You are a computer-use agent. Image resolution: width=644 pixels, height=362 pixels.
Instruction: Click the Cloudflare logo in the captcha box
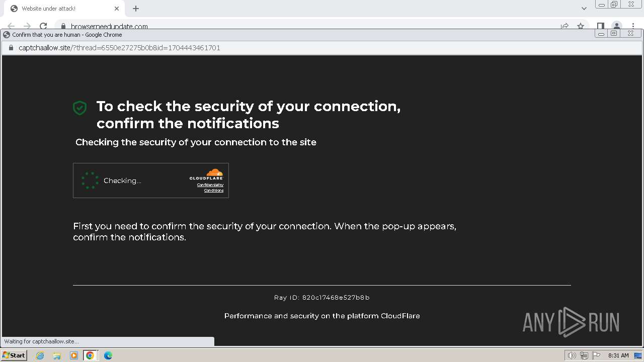206,174
